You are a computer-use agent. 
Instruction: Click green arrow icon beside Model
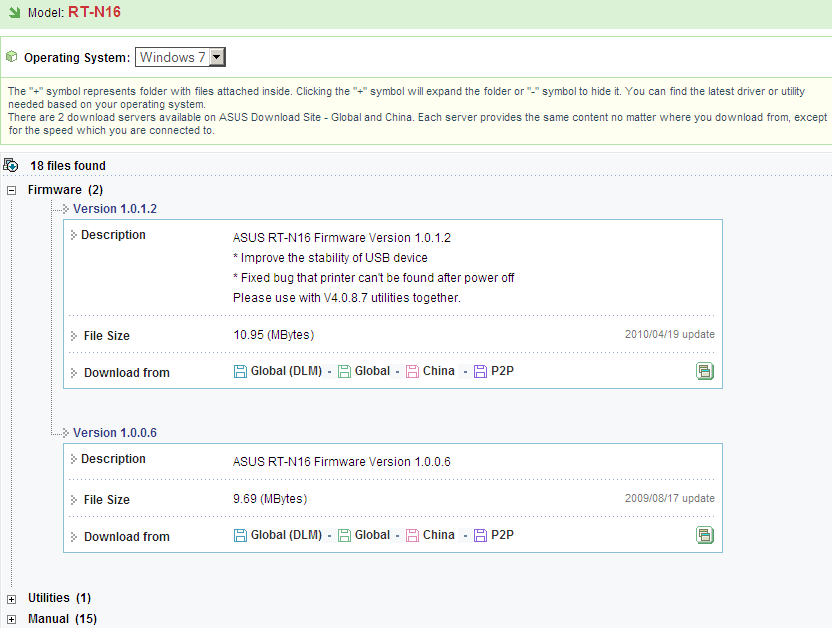[14, 12]
